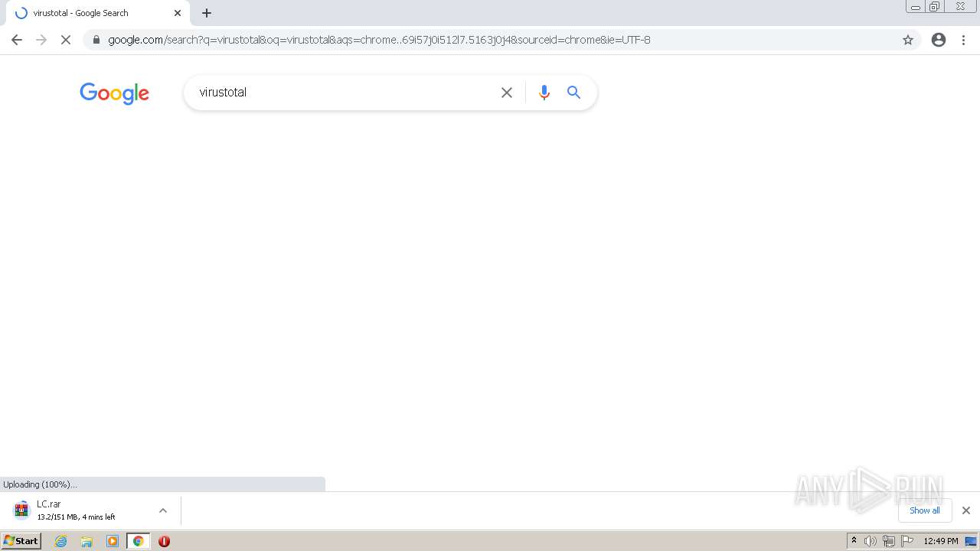Expand LC.rar download options arrow

pos(163,510)
